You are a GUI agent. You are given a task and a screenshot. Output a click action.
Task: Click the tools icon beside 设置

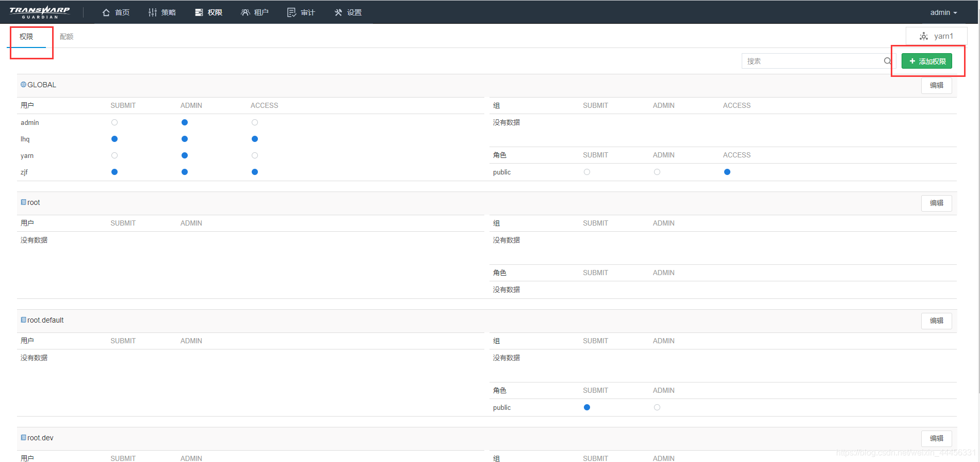click(338, 12)
